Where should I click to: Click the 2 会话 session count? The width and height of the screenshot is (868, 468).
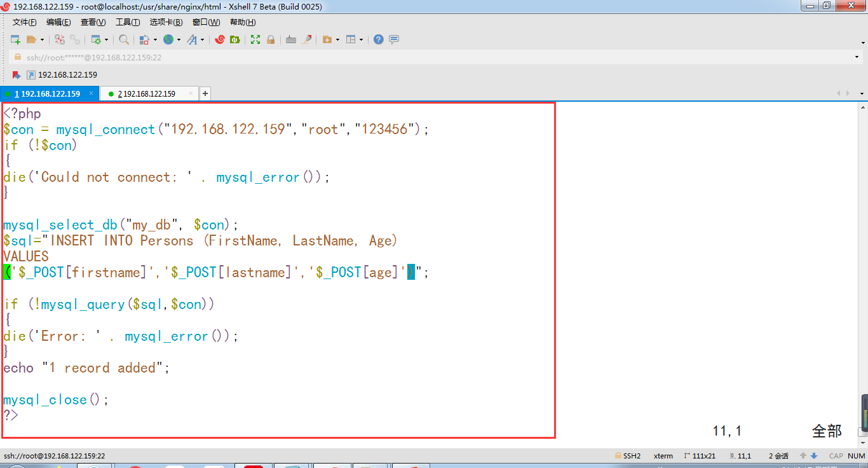click(778, 456)
